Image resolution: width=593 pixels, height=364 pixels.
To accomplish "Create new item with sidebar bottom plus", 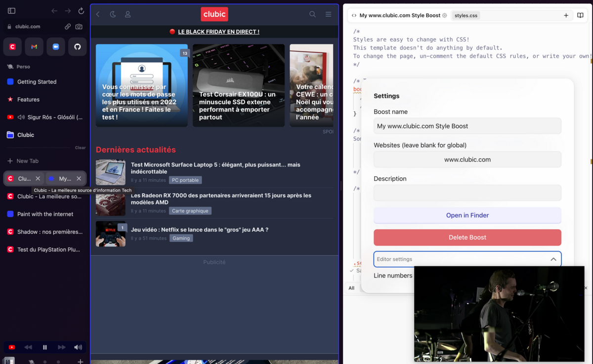I will (80, 362).
